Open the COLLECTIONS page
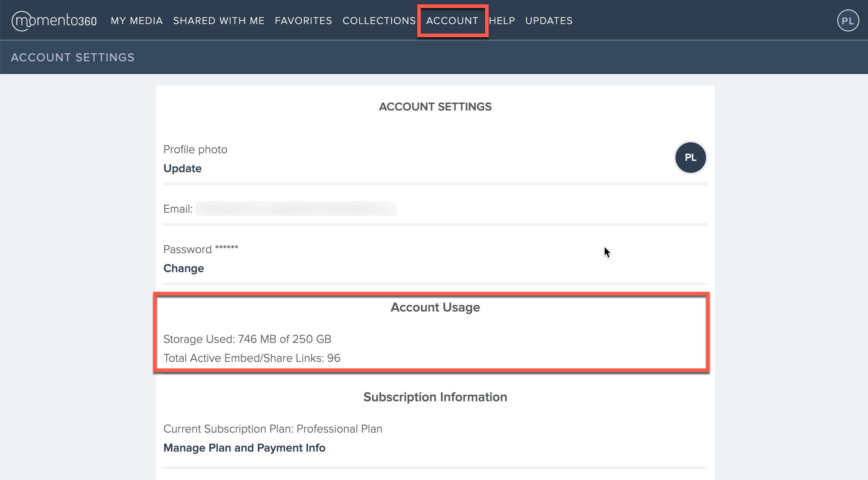The width and height of the screenshot is (868, 480). click(x=379, y=21)
